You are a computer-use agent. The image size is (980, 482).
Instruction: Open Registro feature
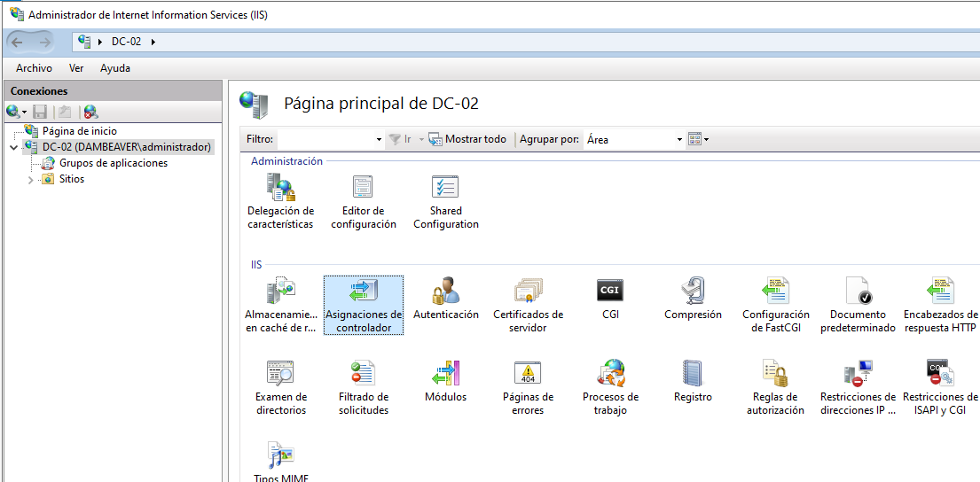694,381
